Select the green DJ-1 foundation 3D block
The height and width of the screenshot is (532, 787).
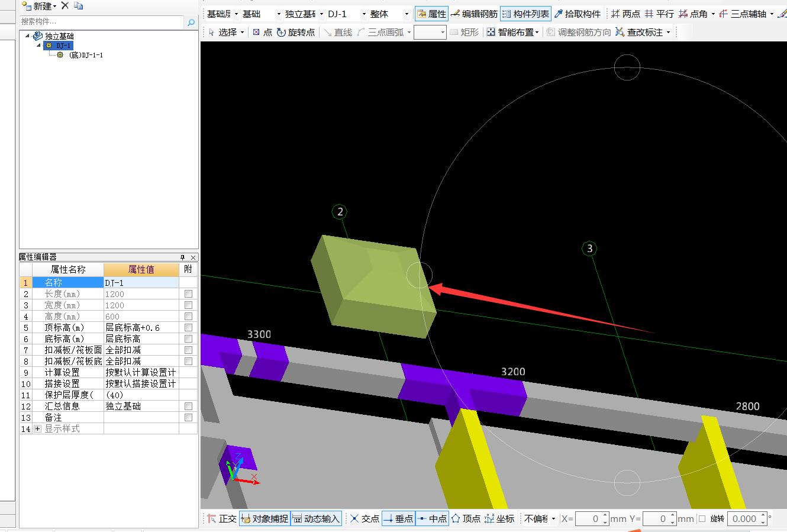pyautogui.click(x=374, y=286)
